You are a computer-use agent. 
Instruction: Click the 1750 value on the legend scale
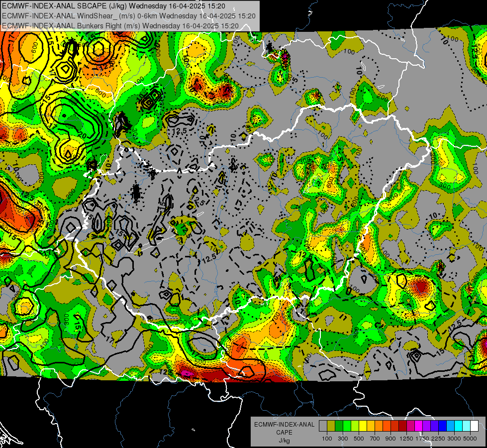coord(422,439)
